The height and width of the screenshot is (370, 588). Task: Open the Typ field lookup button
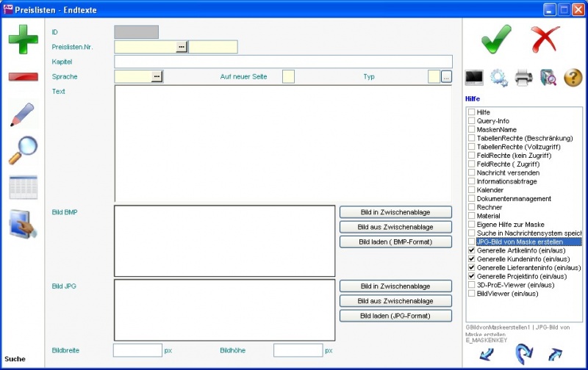[445, 76]
